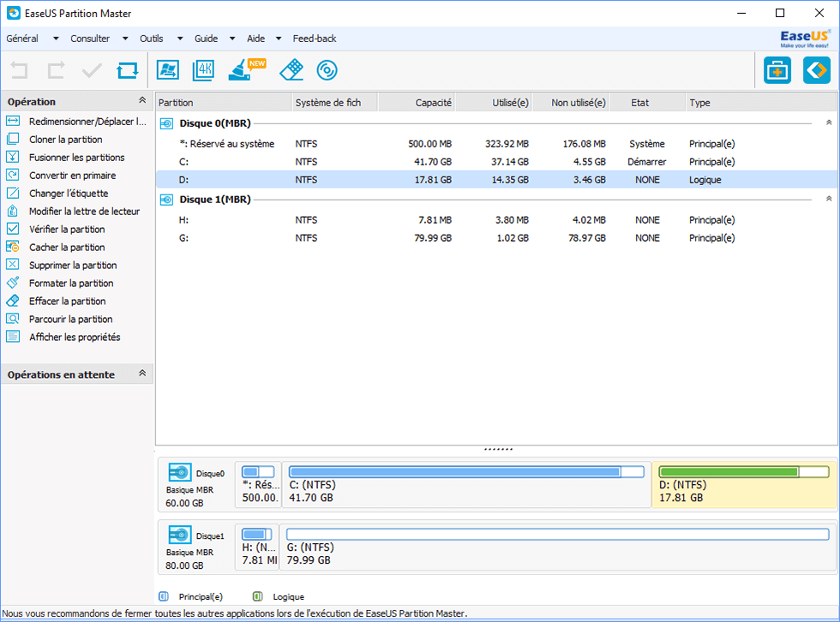The height and width of the screenshot is (622, 840).
Task: Open the Outils menu dropdown arrow
Action: [x=180, y=39]
